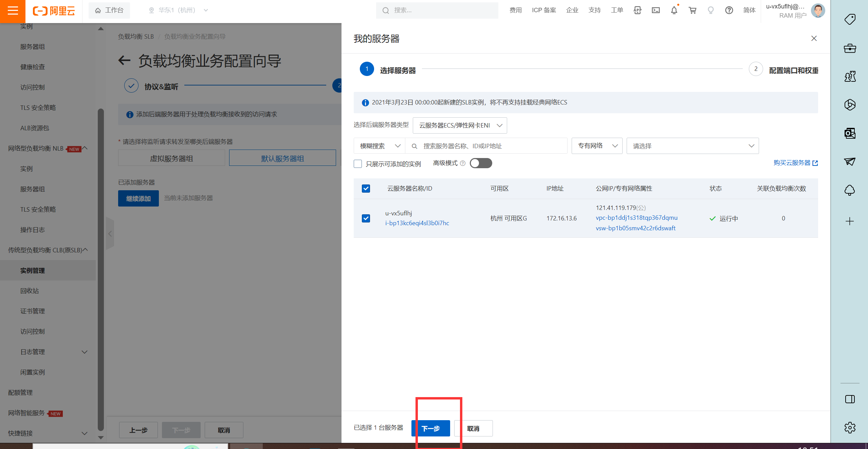Open the Outlook icon in browser sidebar

850,133
